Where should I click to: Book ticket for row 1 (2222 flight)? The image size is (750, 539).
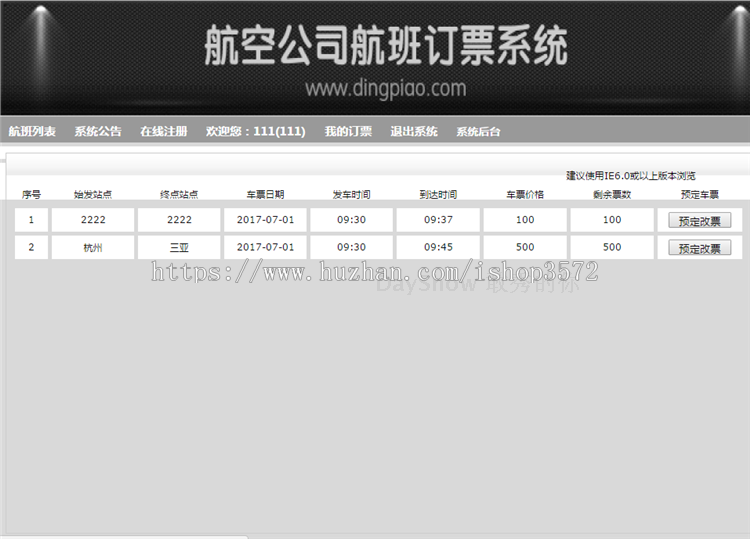699,220
